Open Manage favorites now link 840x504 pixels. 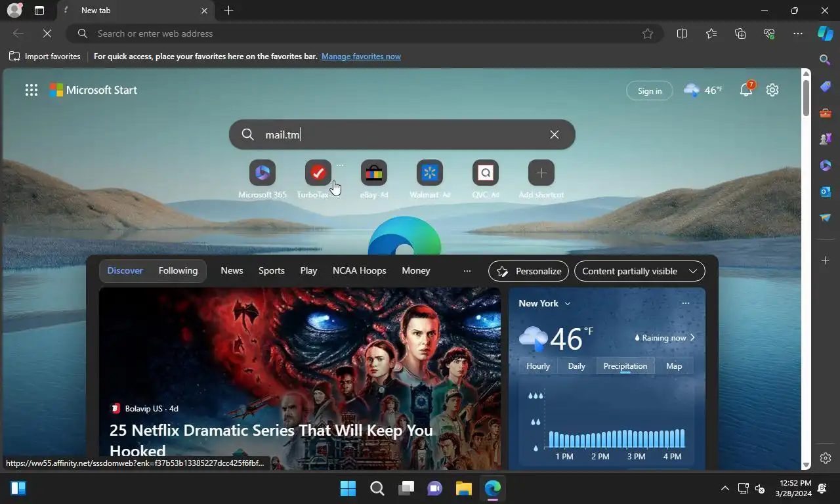(x=361, y=56)
